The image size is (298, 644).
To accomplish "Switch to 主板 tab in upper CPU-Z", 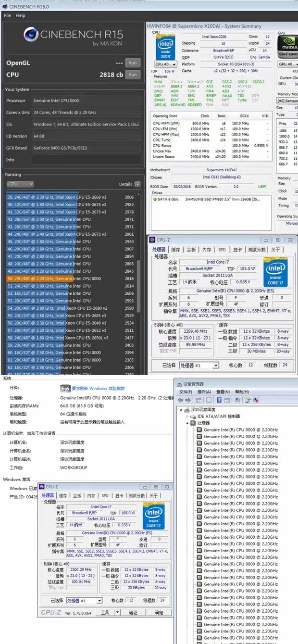I will [191, 250].
